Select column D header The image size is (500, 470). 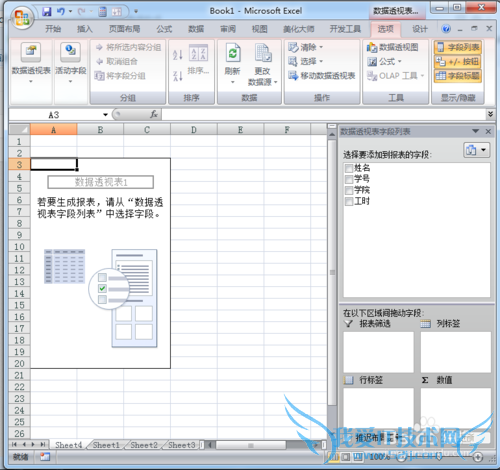[x=194, y=130]
